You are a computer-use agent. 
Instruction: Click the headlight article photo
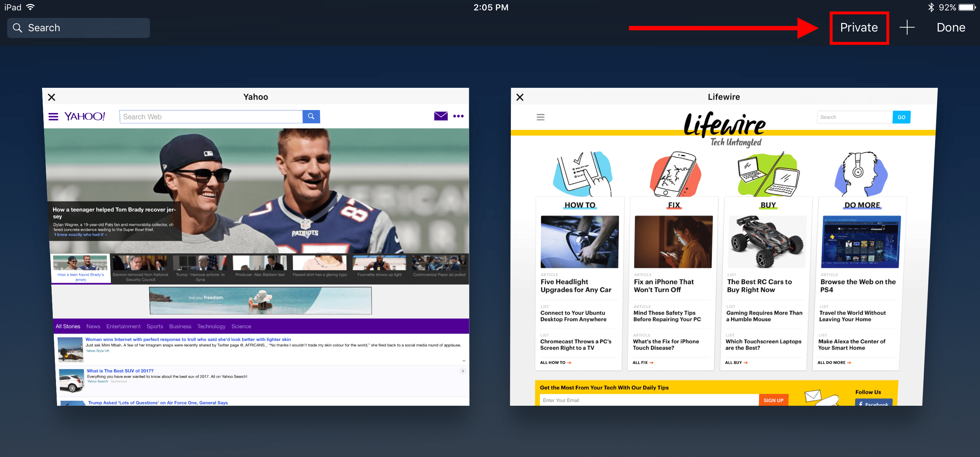(579, 242)
